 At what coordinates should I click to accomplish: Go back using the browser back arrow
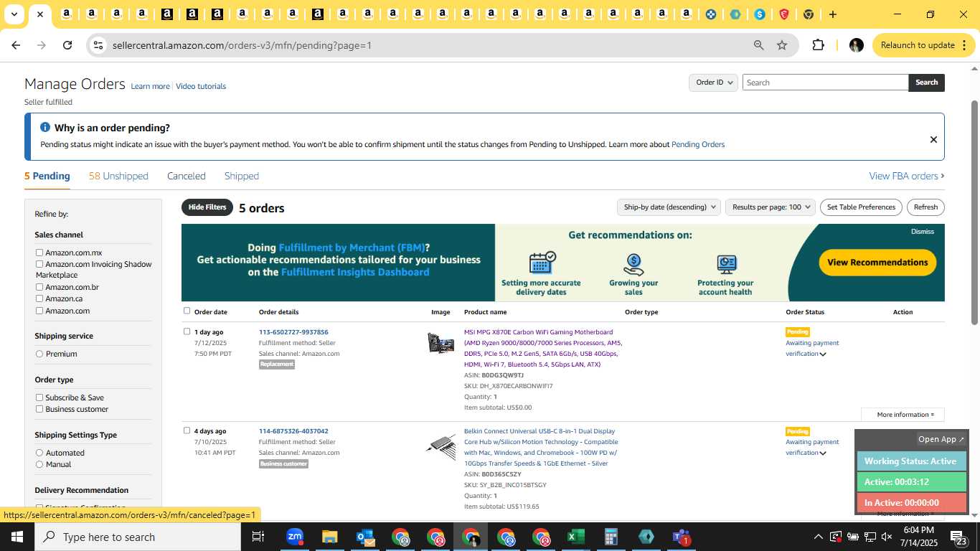click(16, 45)
